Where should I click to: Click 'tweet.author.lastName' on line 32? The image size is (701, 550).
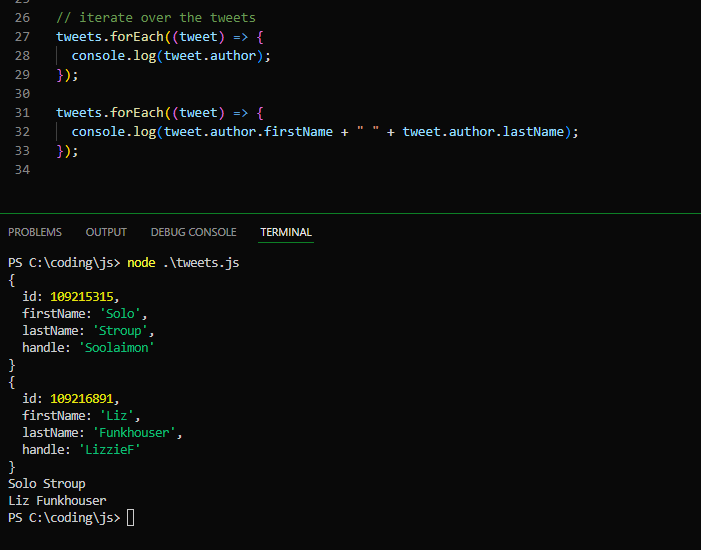tap(483, 132)
